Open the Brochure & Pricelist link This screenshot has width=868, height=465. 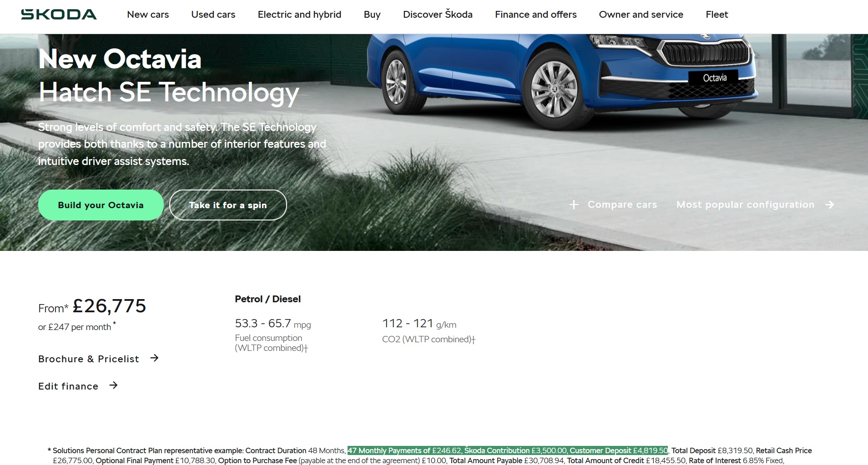[x=88, y=359]
